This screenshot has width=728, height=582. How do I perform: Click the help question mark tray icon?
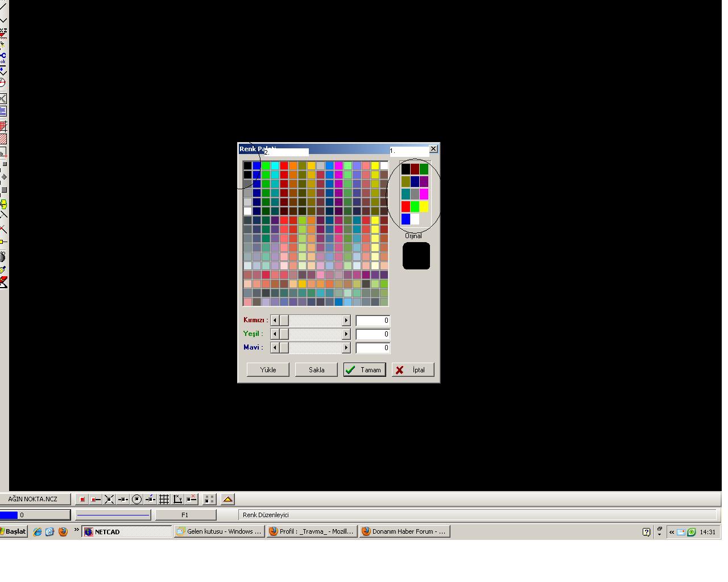click(x=646, y=532)
